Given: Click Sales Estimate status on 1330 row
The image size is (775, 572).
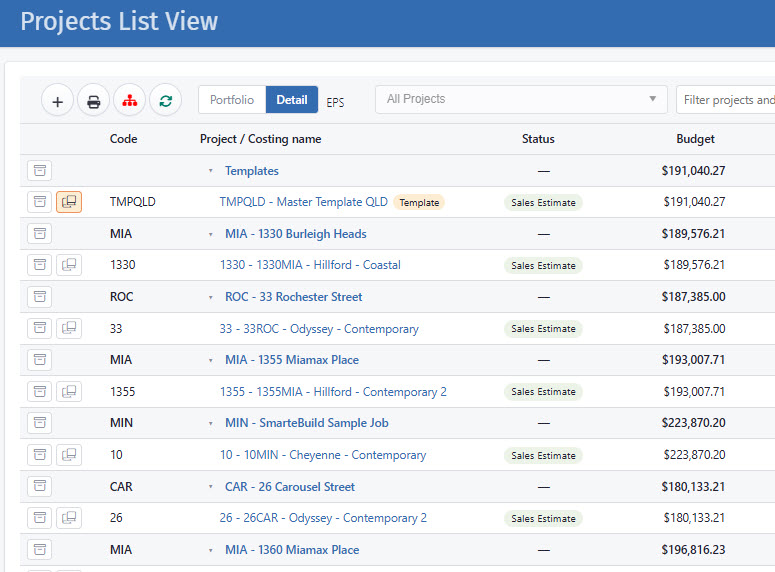Looking at the screenshot, I should 543,265.
